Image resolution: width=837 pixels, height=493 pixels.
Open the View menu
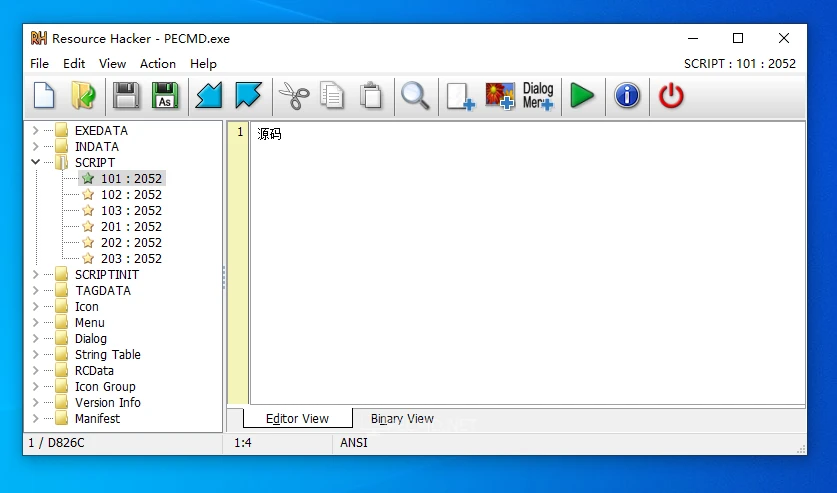tap(112, 63)
